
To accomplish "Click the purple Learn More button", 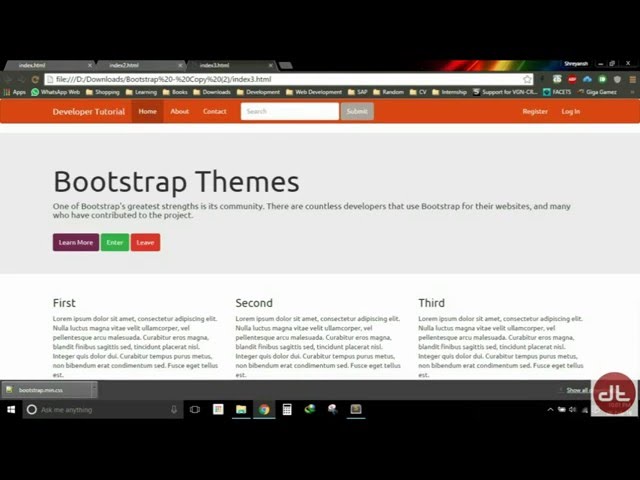I will tap(76, 242).
